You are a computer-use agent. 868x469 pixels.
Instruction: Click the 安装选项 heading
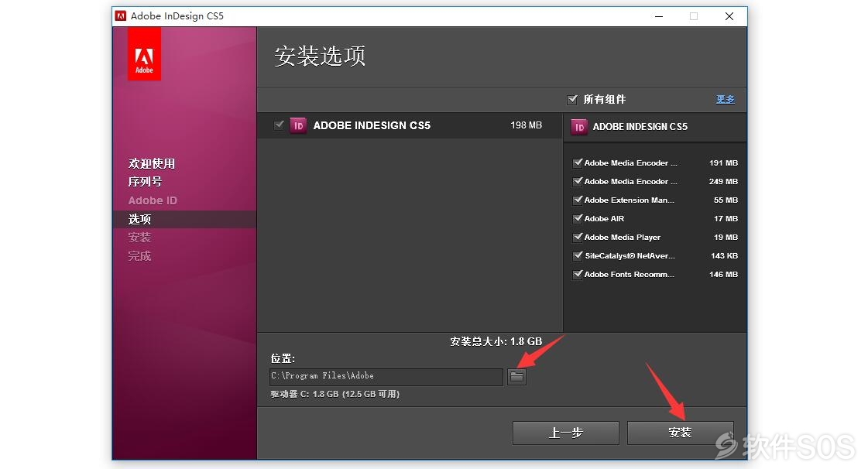pos(320,56)
